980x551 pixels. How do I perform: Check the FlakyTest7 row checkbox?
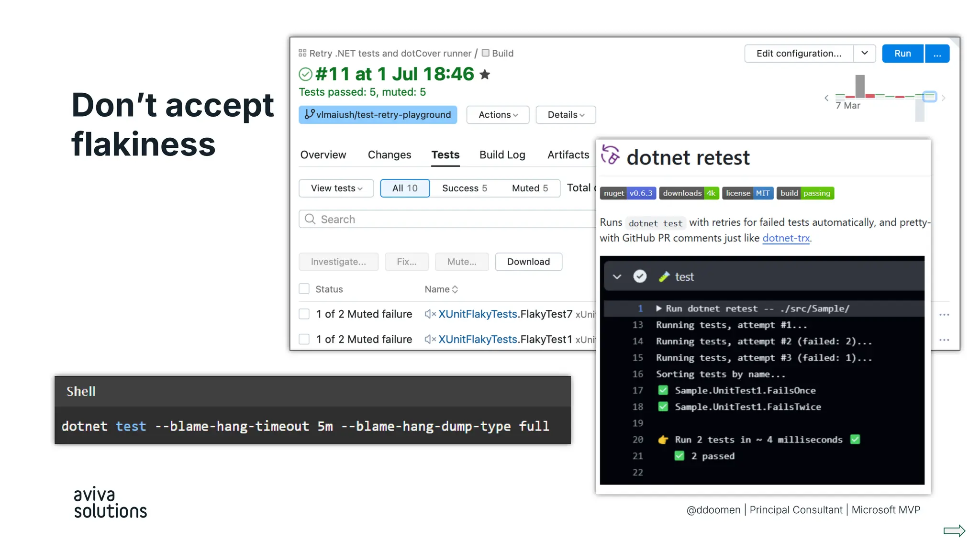[304, 314]
